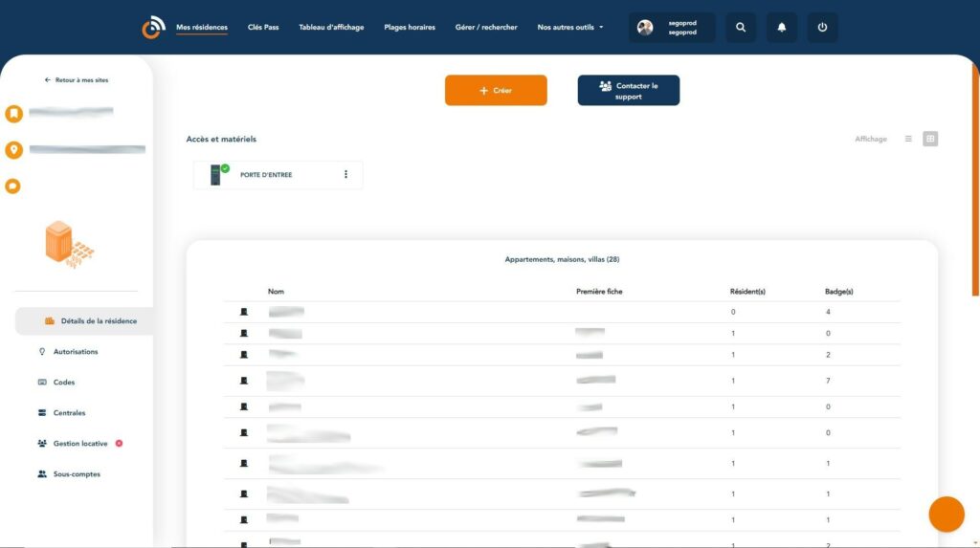Open the notifications bell
This screenshot has height=548, width=980.
[782, 28]
